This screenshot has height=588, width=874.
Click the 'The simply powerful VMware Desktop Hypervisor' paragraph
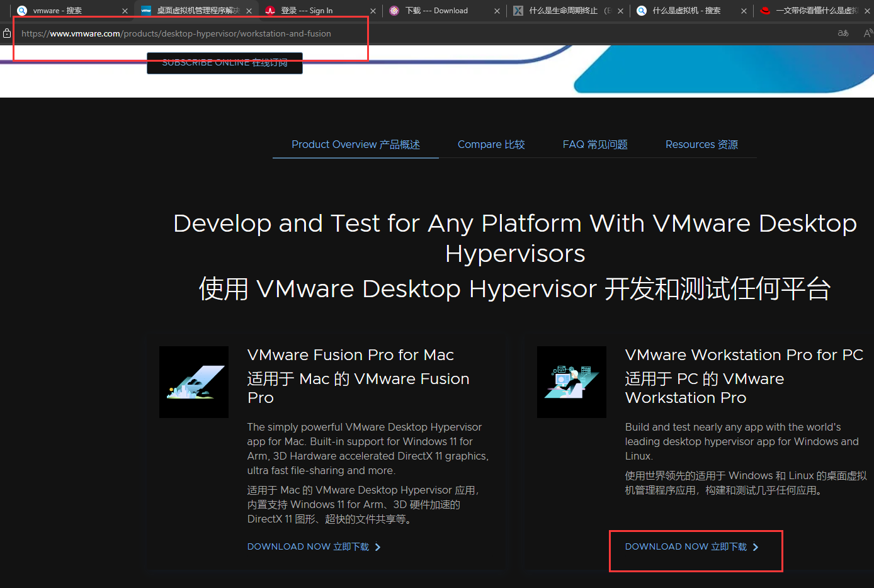[368, 449]
